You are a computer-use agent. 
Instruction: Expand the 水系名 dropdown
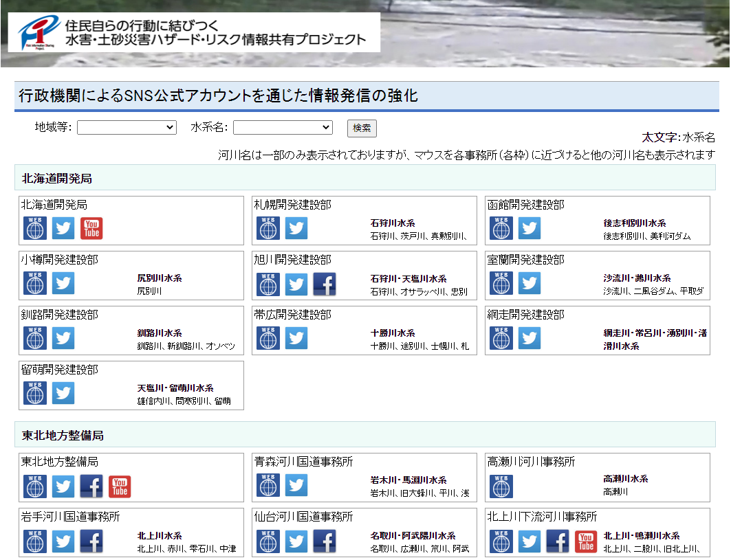tap(283, 128)
